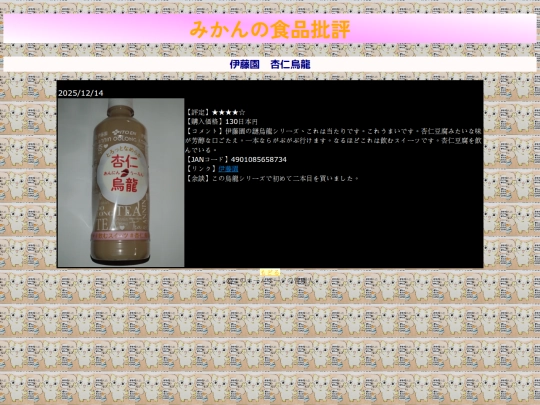Open the 伊藤園 link
Image resolution: width=540 pixels, height=405 pixels.
coord(228,169)
